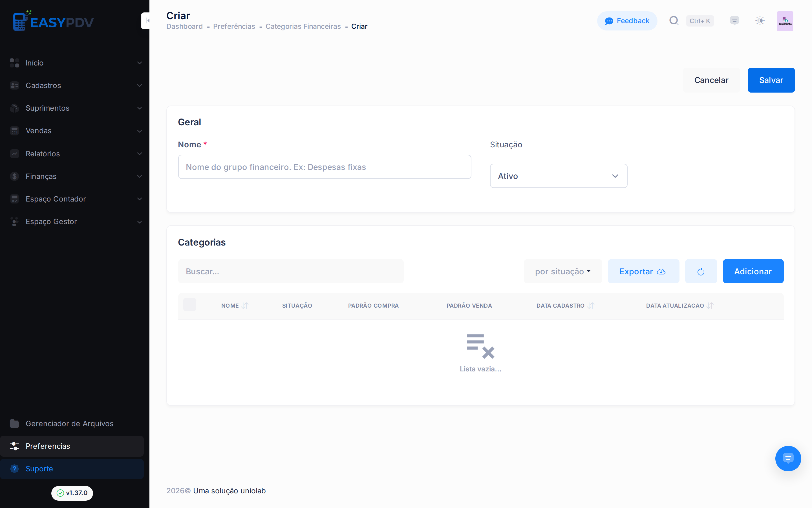Expand the Espaço Contador chevron

coord(139,199)
